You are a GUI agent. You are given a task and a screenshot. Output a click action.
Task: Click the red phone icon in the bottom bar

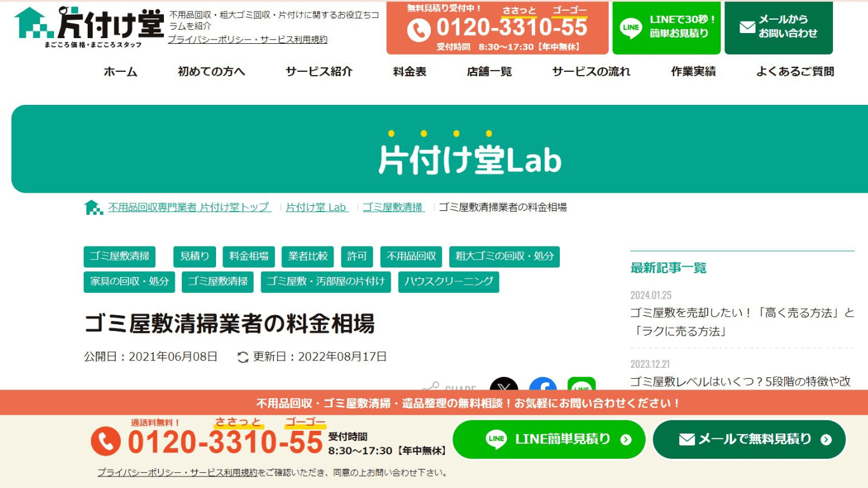(x=105, y=441)
